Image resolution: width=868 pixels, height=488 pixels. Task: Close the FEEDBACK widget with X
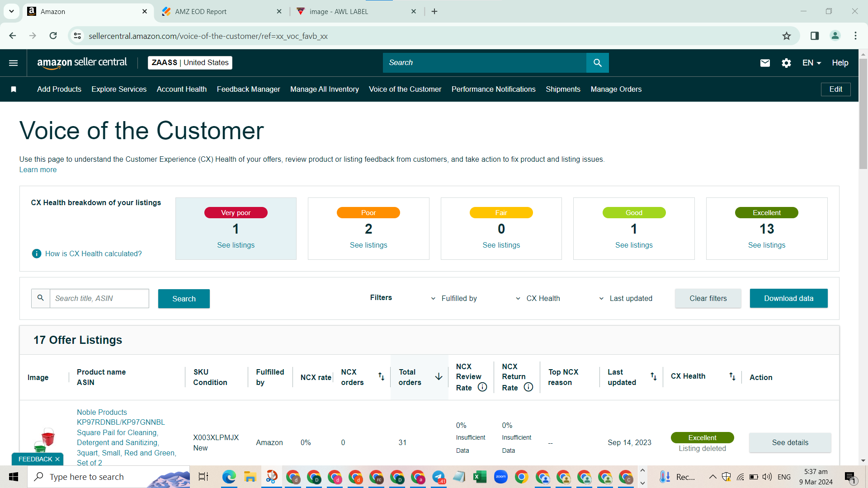(x=57, y=459)
